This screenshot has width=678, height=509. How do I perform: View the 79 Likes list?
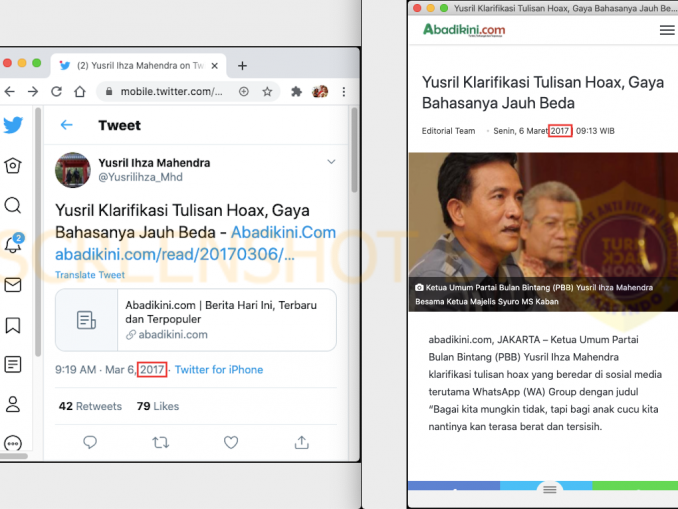pos(158,406)
